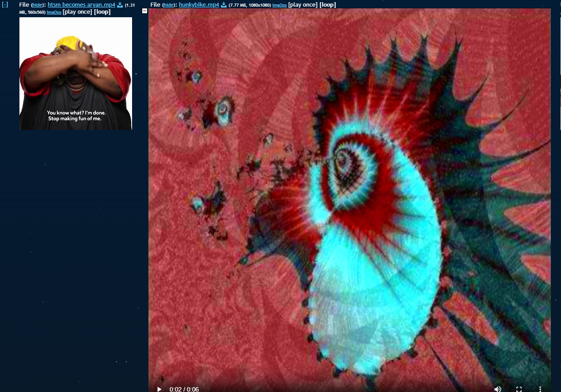This screenshot has height=392, width=561.
Task: Open ImgOps for hunkybike.mp4
Action: (279, 5)
